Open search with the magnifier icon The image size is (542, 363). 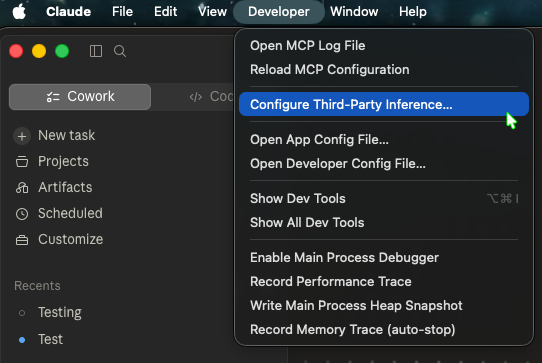(120, 51)
